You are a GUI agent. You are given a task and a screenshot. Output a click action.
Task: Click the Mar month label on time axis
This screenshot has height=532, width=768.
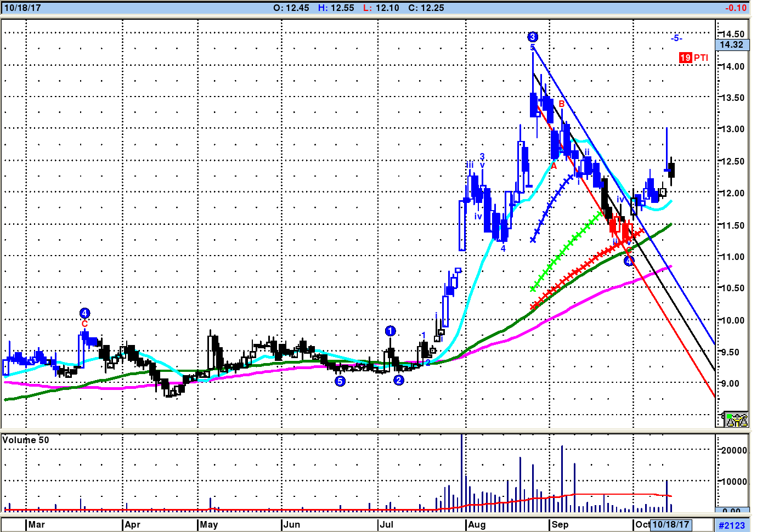37,524
